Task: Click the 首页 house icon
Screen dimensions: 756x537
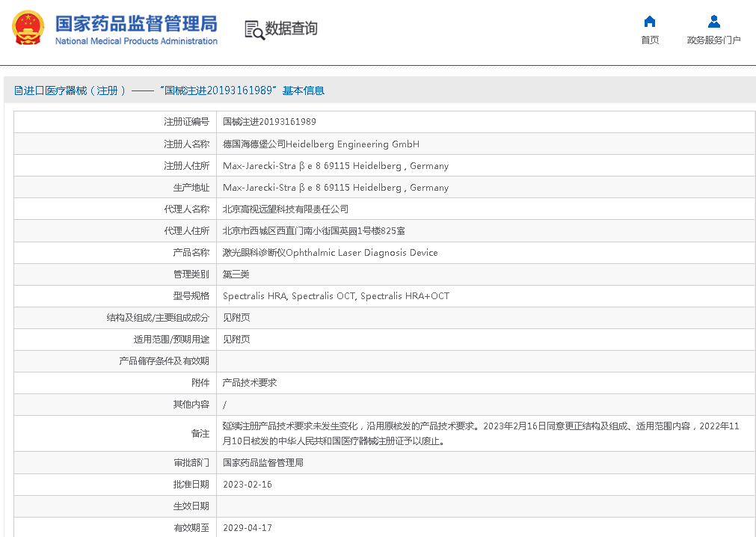Action: tap(650, 22)
